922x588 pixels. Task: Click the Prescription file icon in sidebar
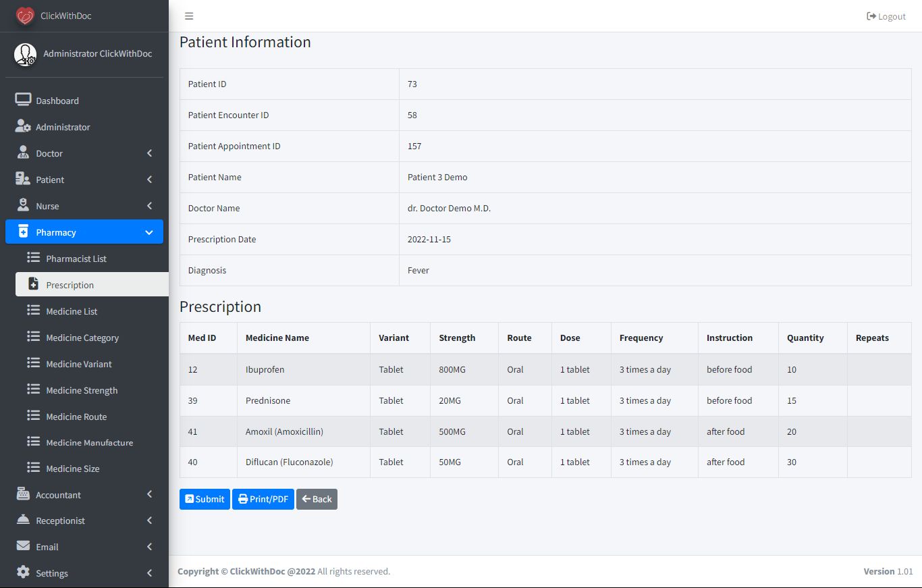(x=33, y=285)
